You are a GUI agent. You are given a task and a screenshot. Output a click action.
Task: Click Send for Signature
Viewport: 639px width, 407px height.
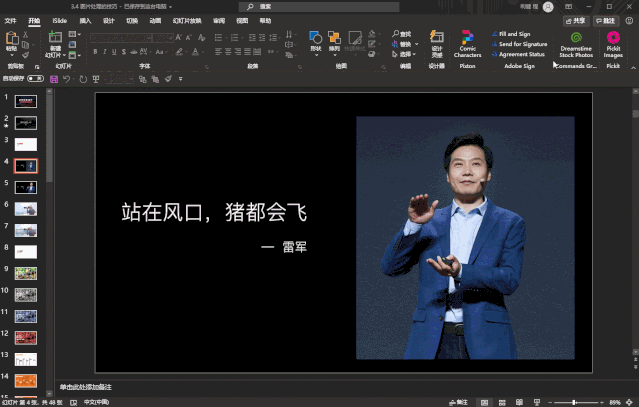coord(520,44)
